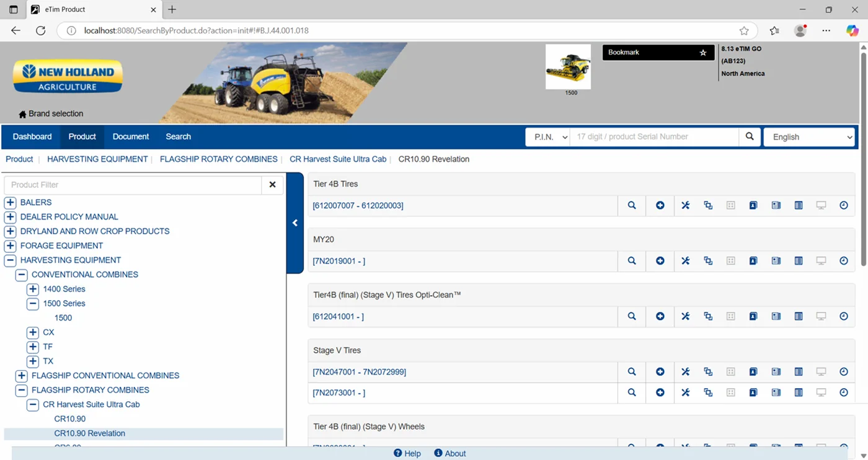The height and width of the screenshot is (460, 868).
Task: Open the Document menu tab
Action: (131, 136)
